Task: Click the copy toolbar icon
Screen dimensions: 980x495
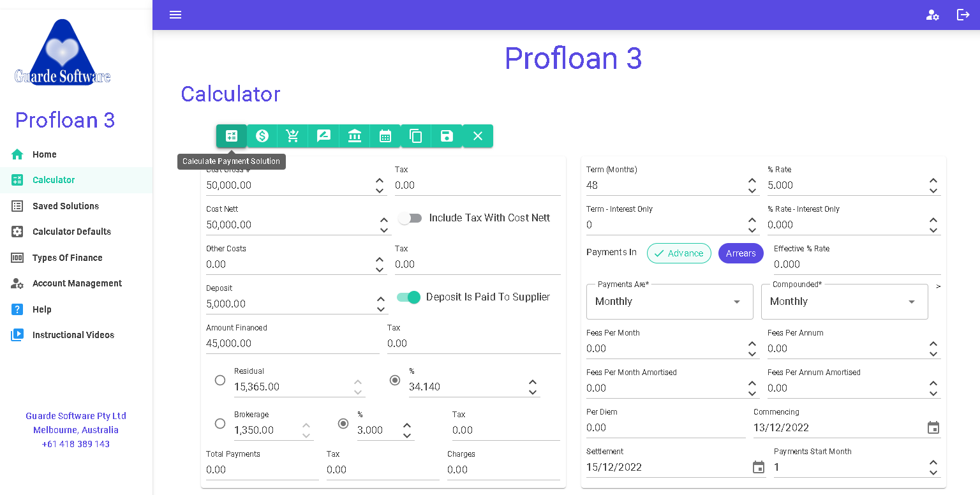Action: click(416, 136)
